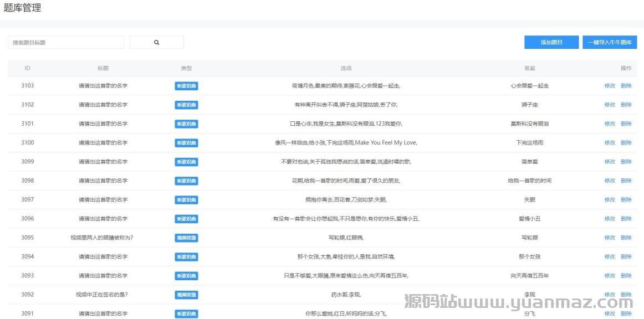644x319 pixels.
Task: Open 修改 for question ID 3100
Action: pos(610,143)
